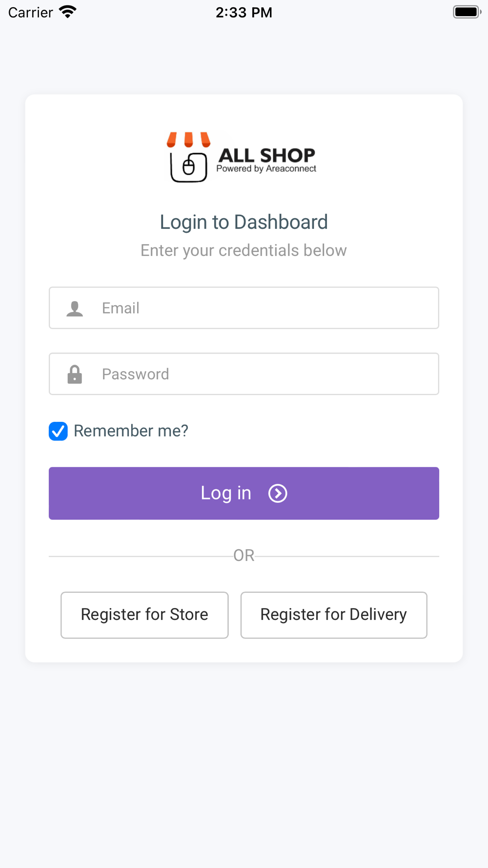The width and height of the screenshot is (488, 868).
Task: Focus the Password input field
Action: [x=244, y=374]
